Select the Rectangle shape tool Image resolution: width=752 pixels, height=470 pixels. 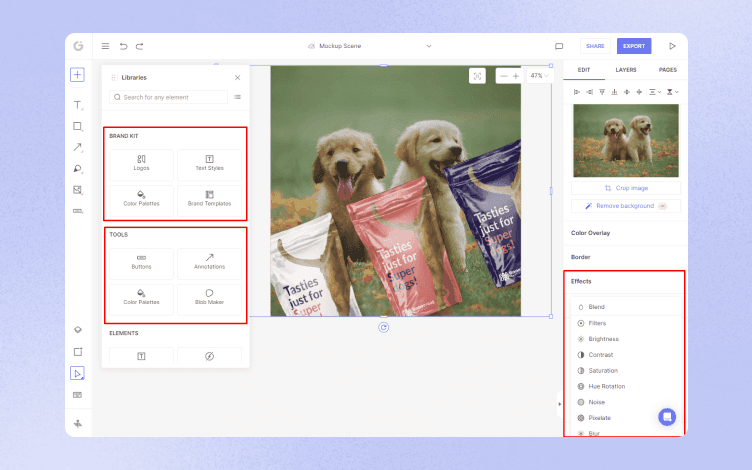[77, 126]
